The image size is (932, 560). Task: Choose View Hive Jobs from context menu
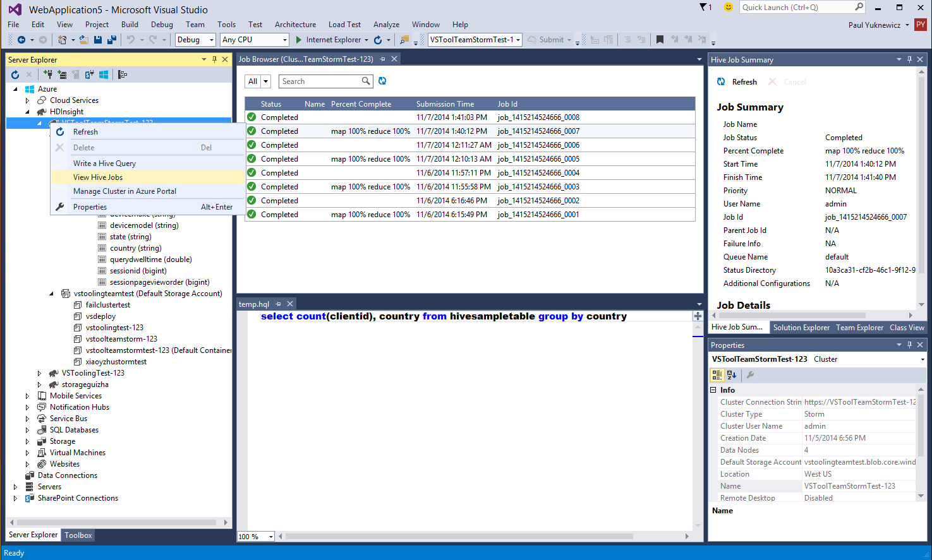tap(98, 177)
